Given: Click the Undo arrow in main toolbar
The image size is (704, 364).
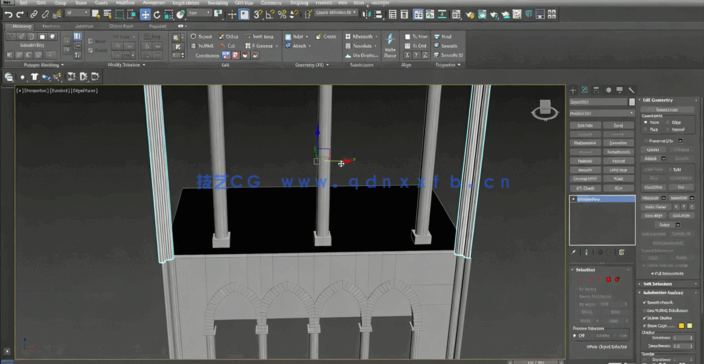Looking at the screenshot, I should [x=8, y=14].
